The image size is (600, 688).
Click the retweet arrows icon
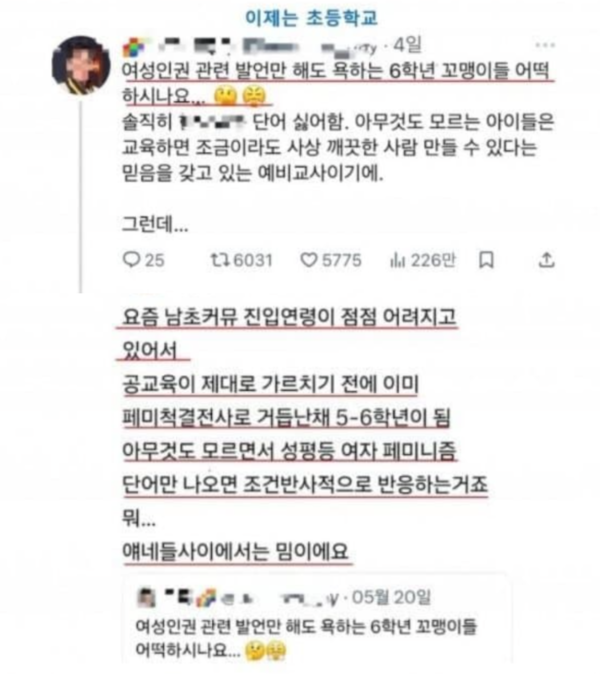[x=220, y=260]
